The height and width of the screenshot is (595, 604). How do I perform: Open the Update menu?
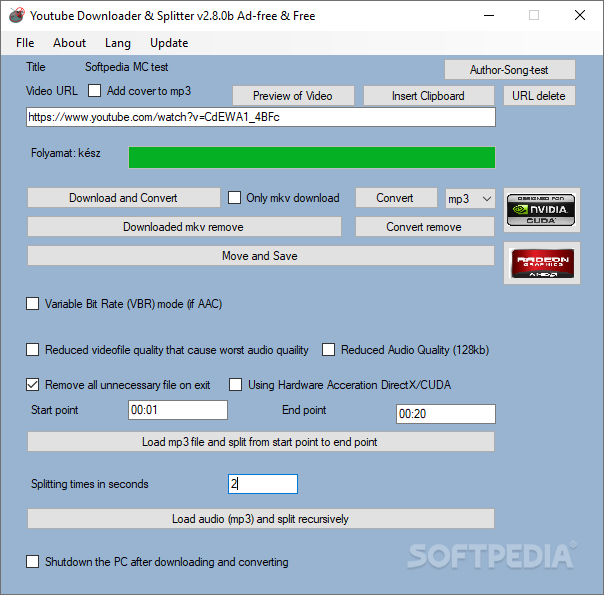click(x=169, y=43)
